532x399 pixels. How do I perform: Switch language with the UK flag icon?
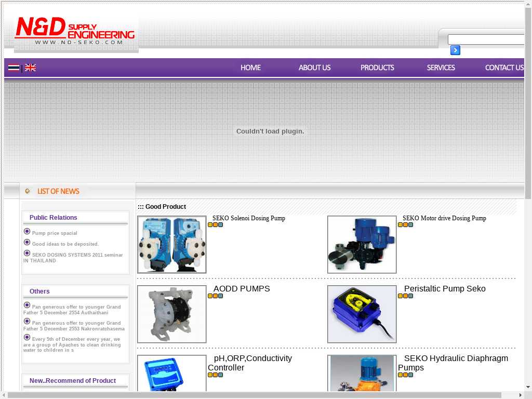(30, 68)
